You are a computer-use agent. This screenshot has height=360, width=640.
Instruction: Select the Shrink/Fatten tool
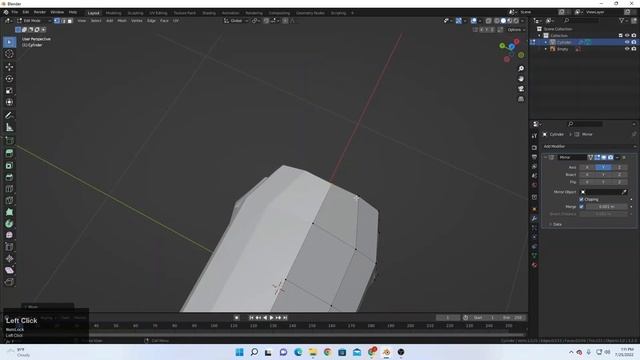[9, 259]
